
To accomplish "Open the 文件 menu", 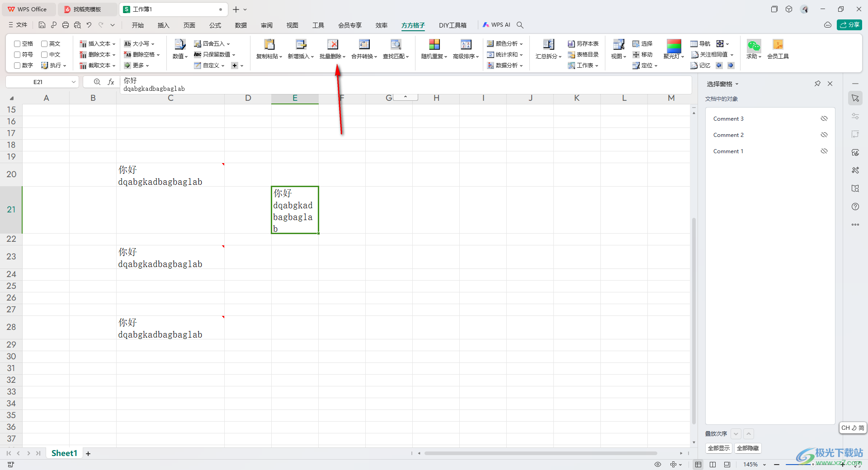I will 18,25.
